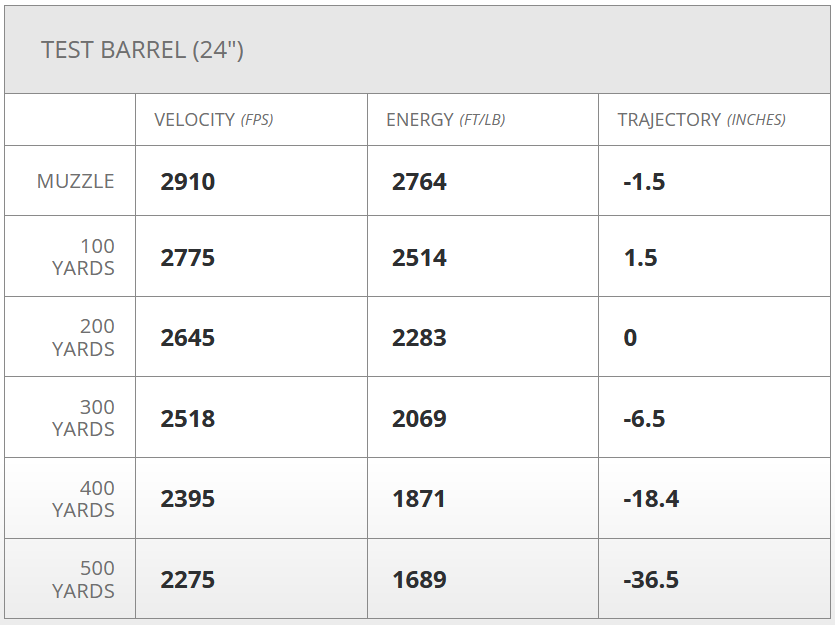Click muzzle velocity value 2910
835x625 pixels.
pyautogui.click(x=188, y=182)
